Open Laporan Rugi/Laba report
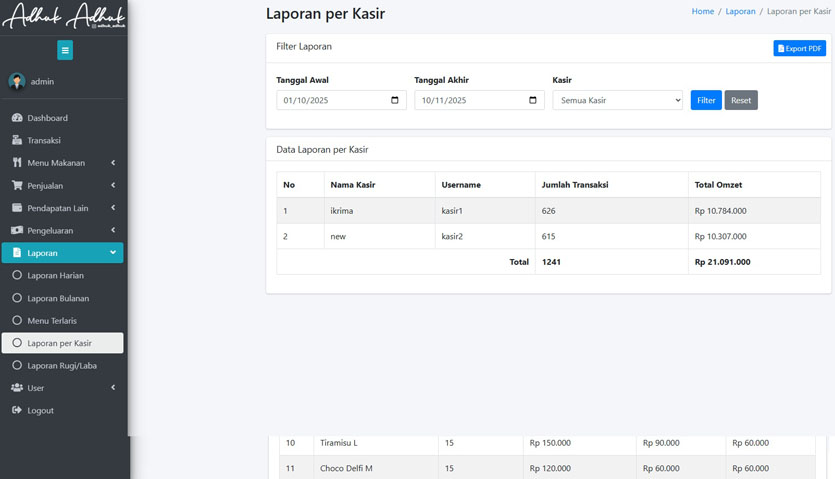The image size is (835, 479). coord(62,366)
